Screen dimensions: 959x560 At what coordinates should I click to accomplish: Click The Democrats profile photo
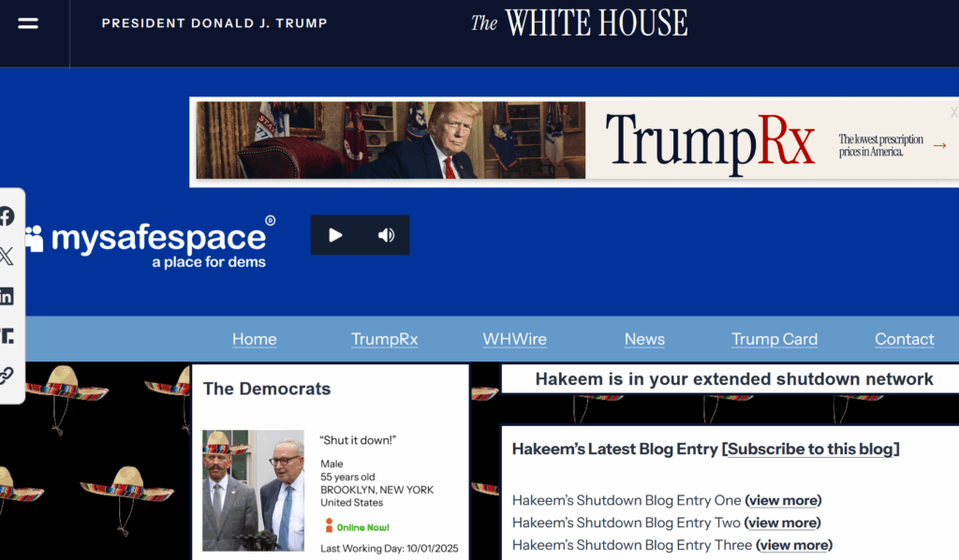[253, 490]
